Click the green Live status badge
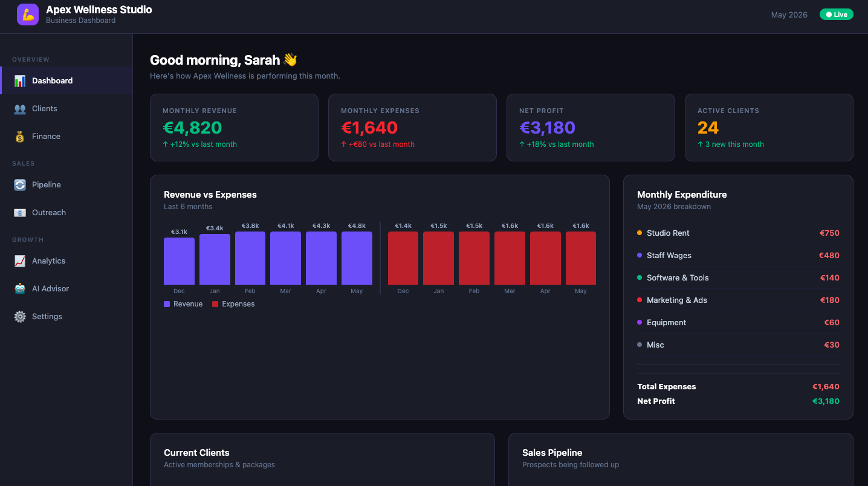868x486 pixels. pos(836,15)
